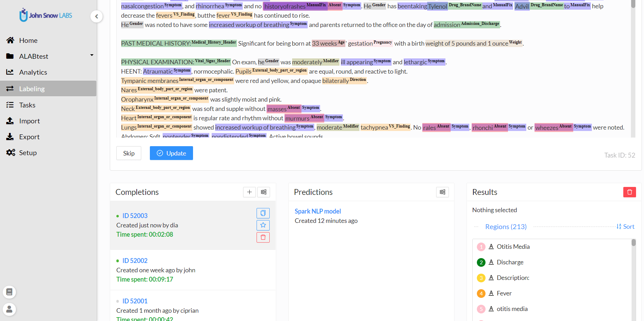Open Analytics from the sidebar
The image size is (644, 321).
tap(33, 72)
